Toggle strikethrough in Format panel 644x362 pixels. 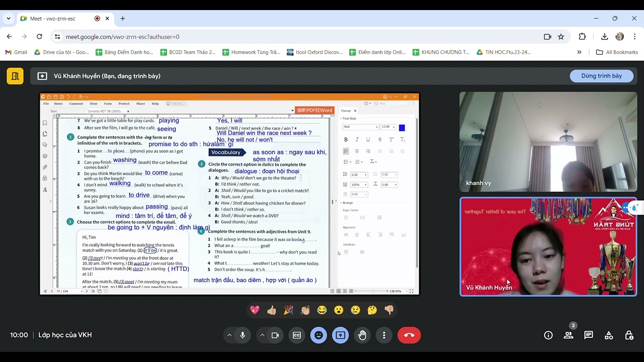click(379, 139)
